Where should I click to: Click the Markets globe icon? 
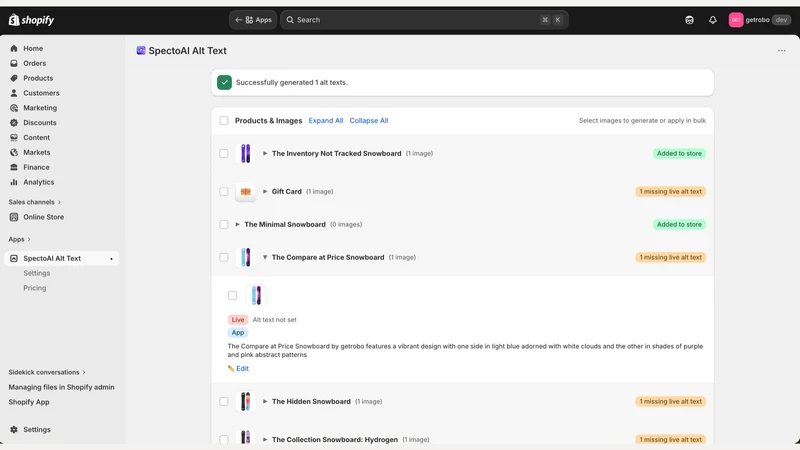[x=14, y=152]
